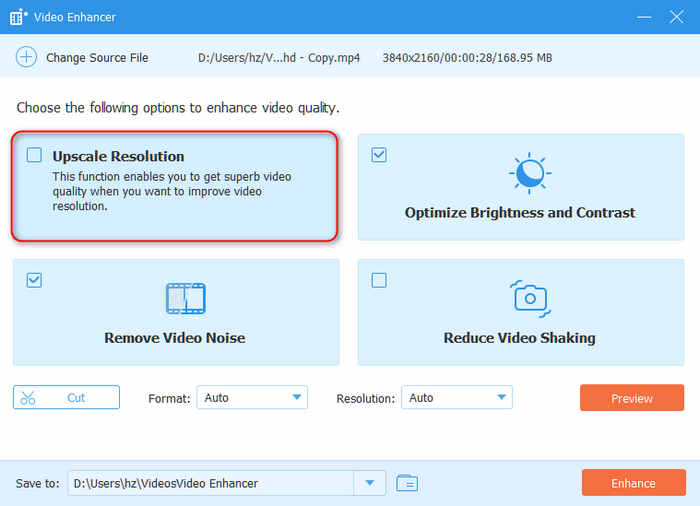Minimize the Video Enhancer window
The image size is (700, 506).
pos(644,17)
